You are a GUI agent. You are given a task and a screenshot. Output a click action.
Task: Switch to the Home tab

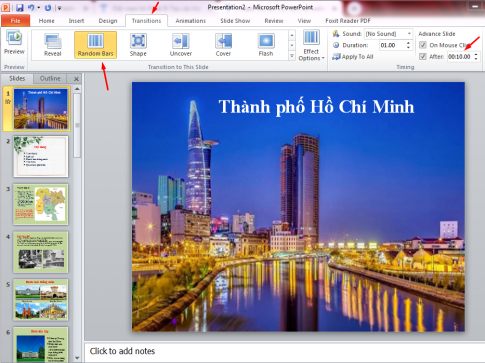[x=46, y=21]
